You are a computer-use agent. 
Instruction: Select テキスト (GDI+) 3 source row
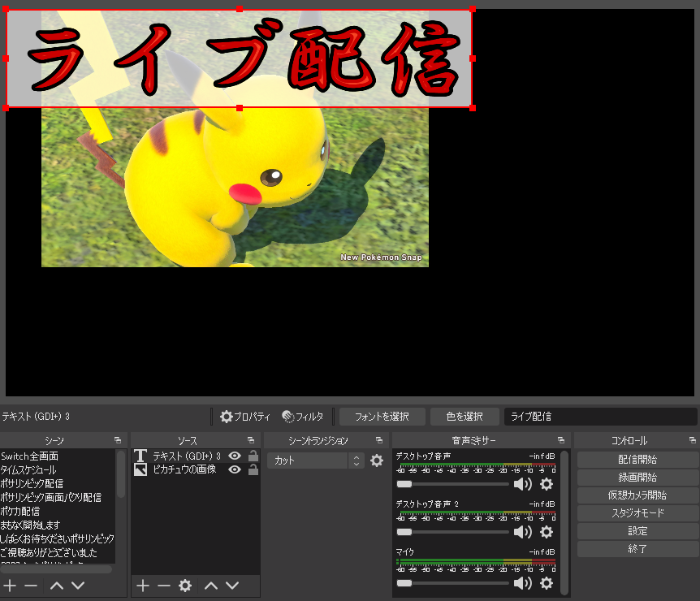[196, 456]
